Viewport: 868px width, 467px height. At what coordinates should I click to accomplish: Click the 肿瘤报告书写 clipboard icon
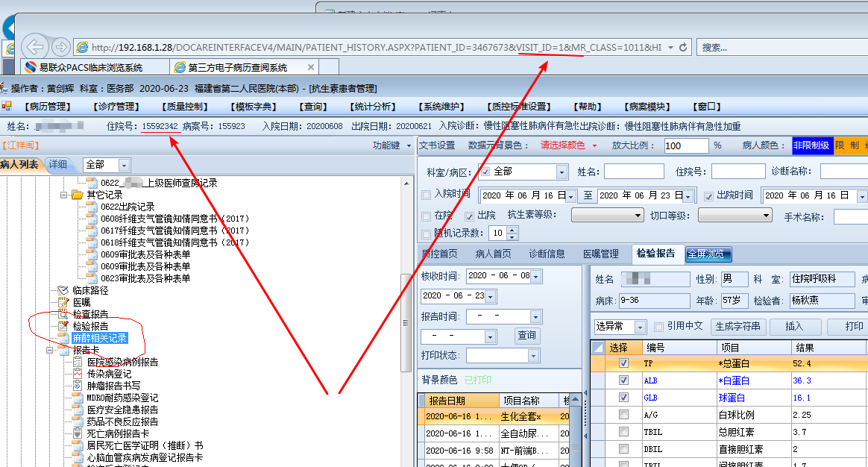[x=78, y=386]
